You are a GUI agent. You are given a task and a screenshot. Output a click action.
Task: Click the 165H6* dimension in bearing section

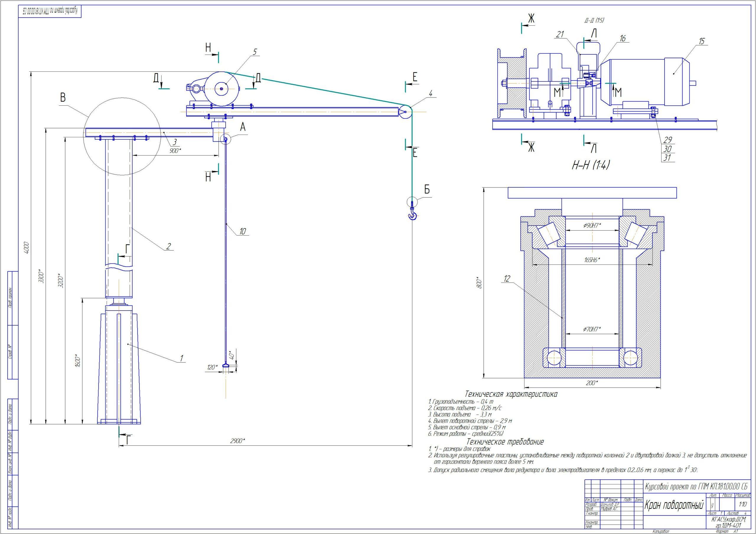pyautogui.click(x=592, y=260)
